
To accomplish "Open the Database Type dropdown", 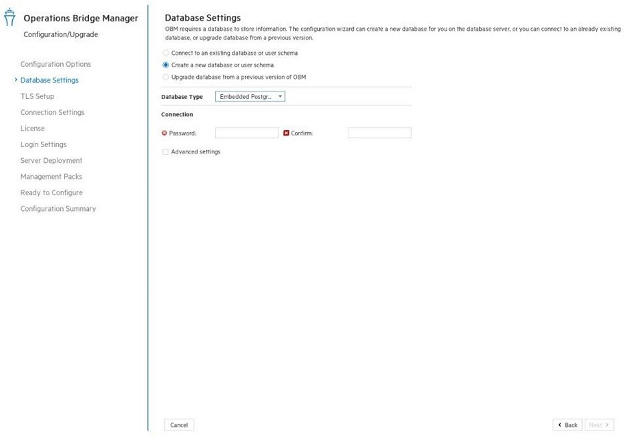I will point(250,96).
